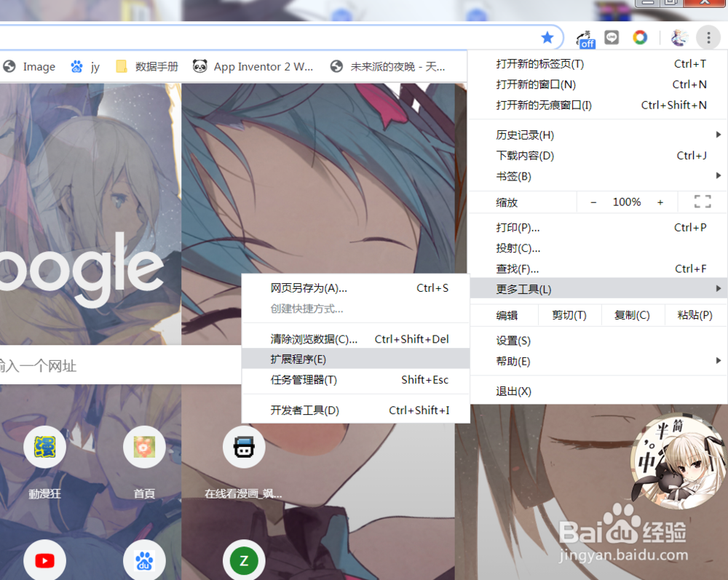Select 下载内容(D)
Screen dimensions: 728x580
click(x=598, y=156)
